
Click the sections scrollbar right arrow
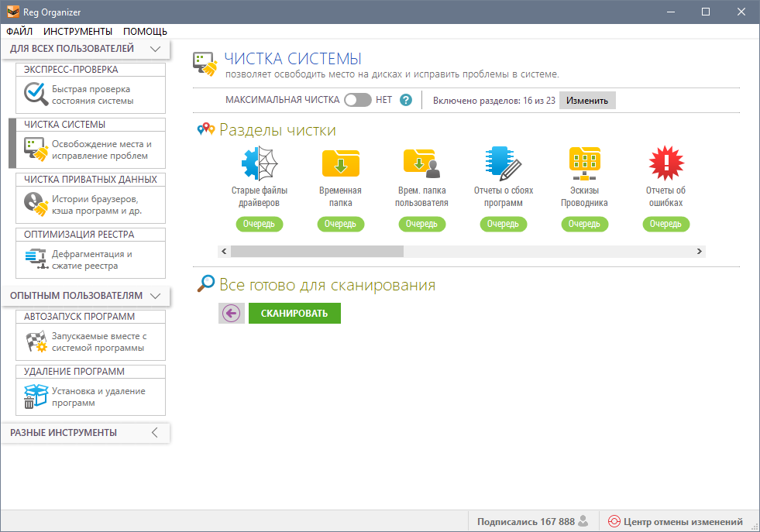[x=700, y=251]
